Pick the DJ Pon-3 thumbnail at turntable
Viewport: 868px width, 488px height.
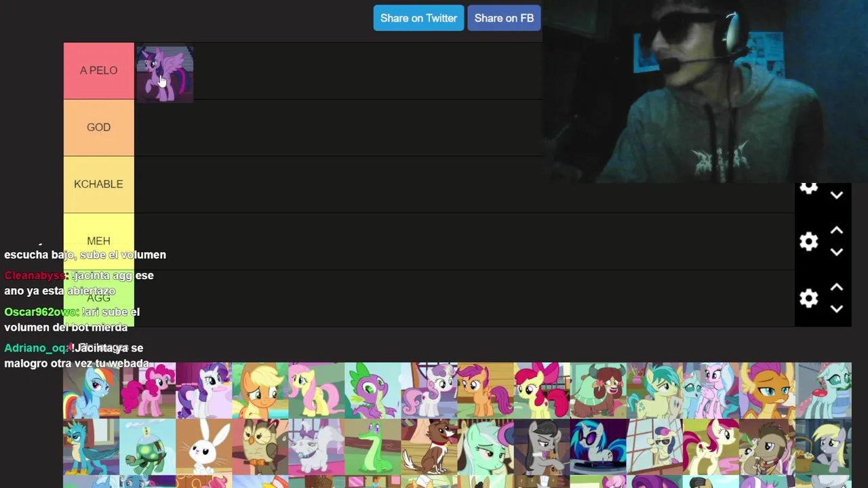coord(597,447)
